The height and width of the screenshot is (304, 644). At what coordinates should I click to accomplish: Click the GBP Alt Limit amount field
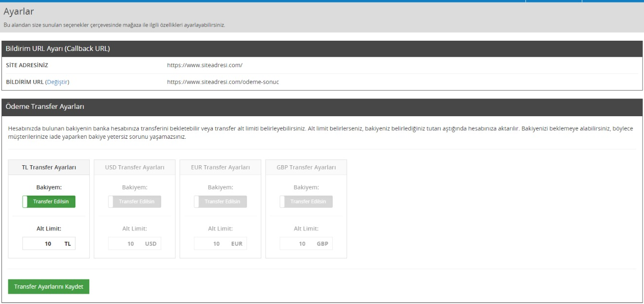point(298,244)
